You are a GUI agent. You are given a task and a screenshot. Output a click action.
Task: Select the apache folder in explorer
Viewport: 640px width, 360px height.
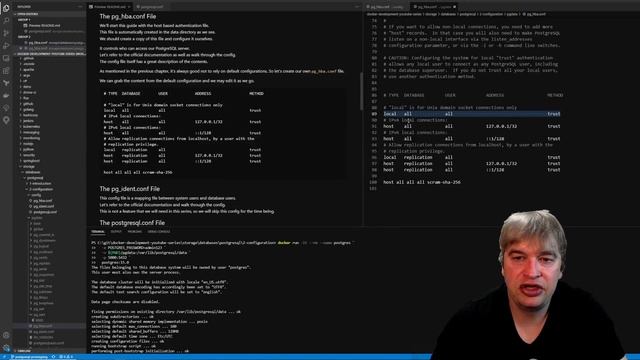(29, 70)
